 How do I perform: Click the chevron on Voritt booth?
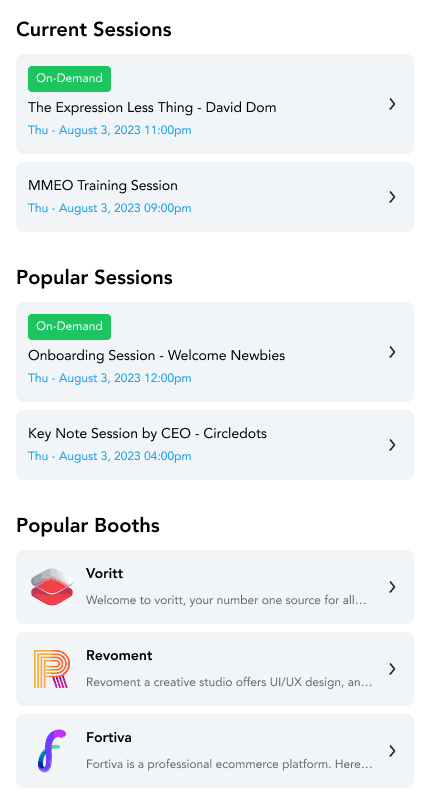[x=392, y=587]
